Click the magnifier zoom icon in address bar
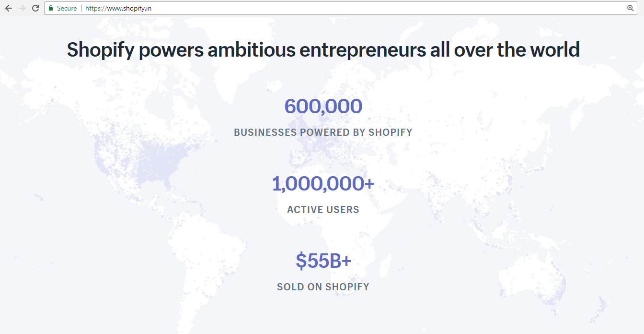The height and width of the screenshot is (334, 644). (x=630, y=8)
